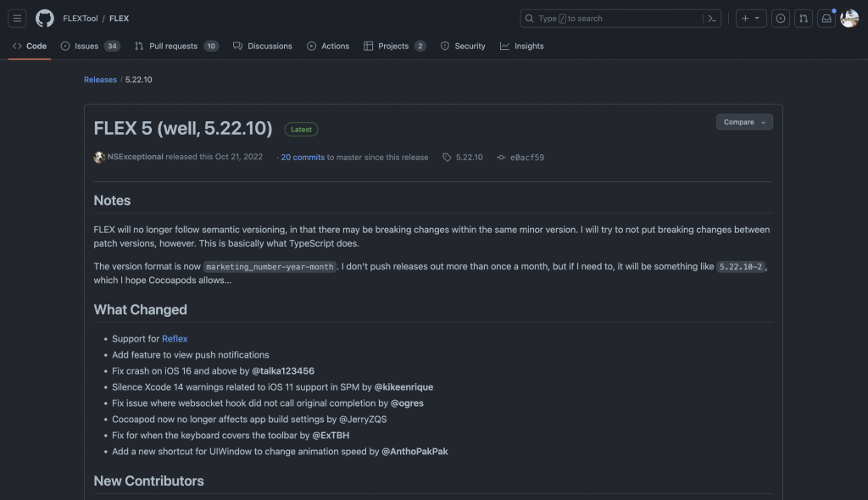Image resolution: width=868 pixels, height=500 pixels.
Task: Open @kikeenrique mention
Action: point(403,386)
